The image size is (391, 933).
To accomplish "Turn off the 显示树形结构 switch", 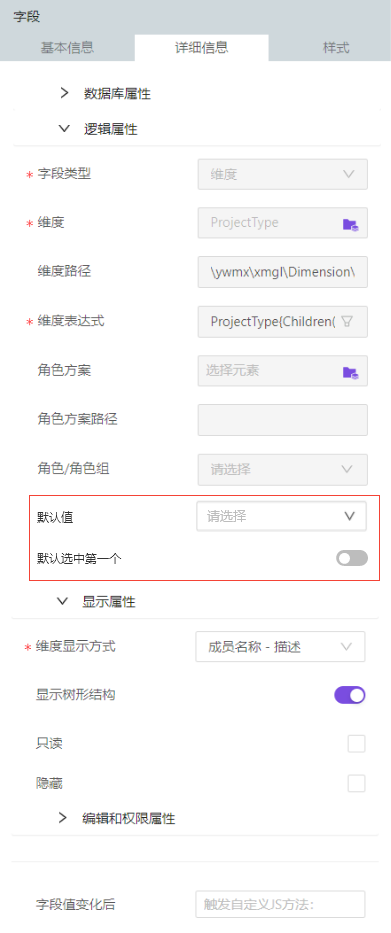I will pyautogui.click(x=349, y=695).
